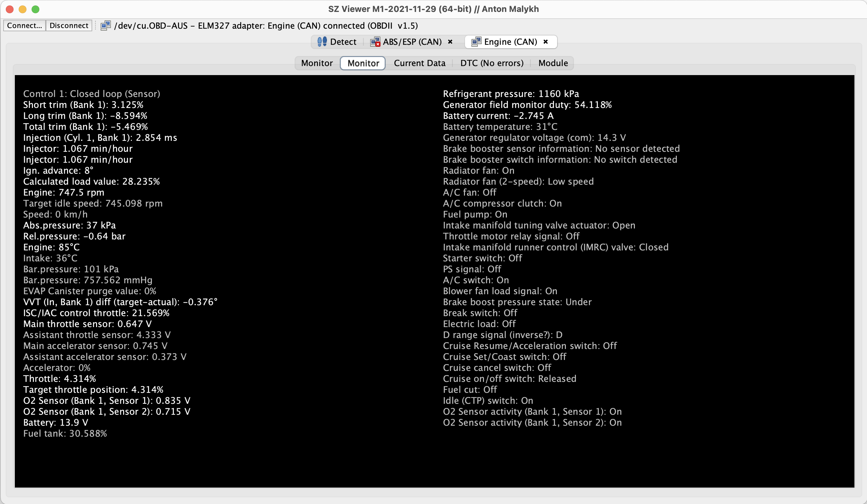Click 'Generator regulator voltage (com): 14.3 V' reading
867x504 pixels.
534,138
